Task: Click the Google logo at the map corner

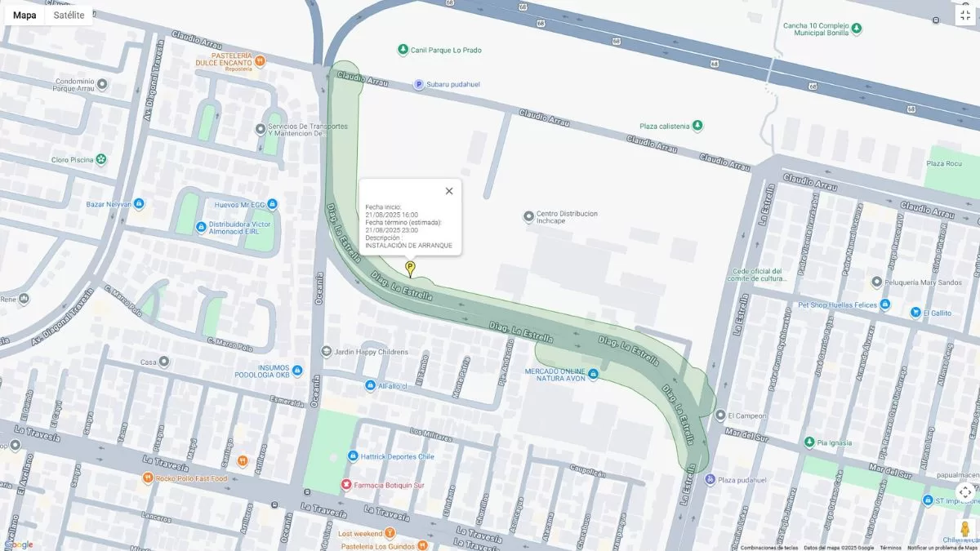Action: [x=18, y=544]
